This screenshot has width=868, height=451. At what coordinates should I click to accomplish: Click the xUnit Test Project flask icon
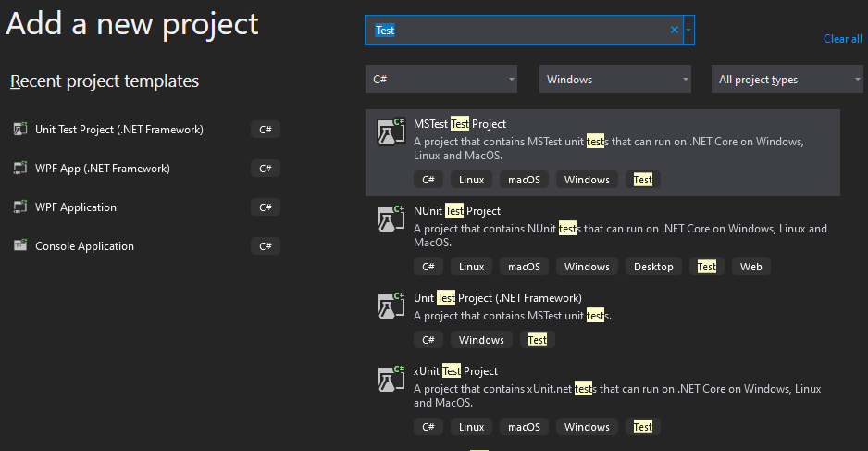coord(391,379)
